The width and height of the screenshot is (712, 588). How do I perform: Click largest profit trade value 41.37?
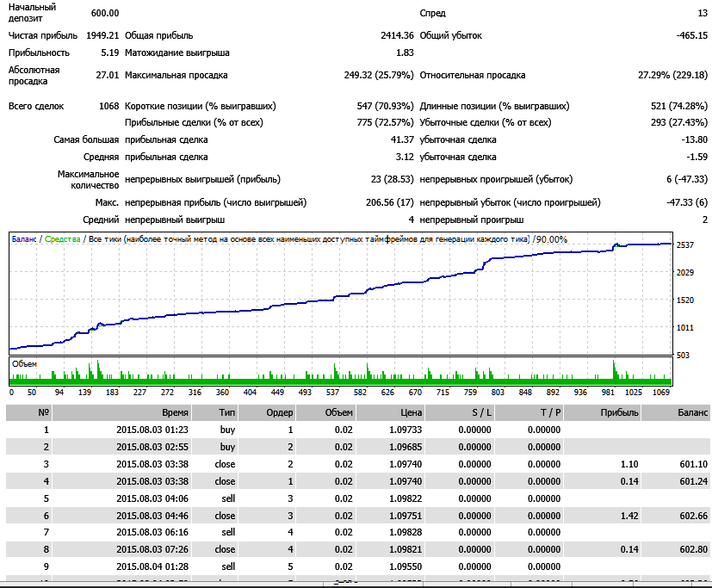(402, 139)
